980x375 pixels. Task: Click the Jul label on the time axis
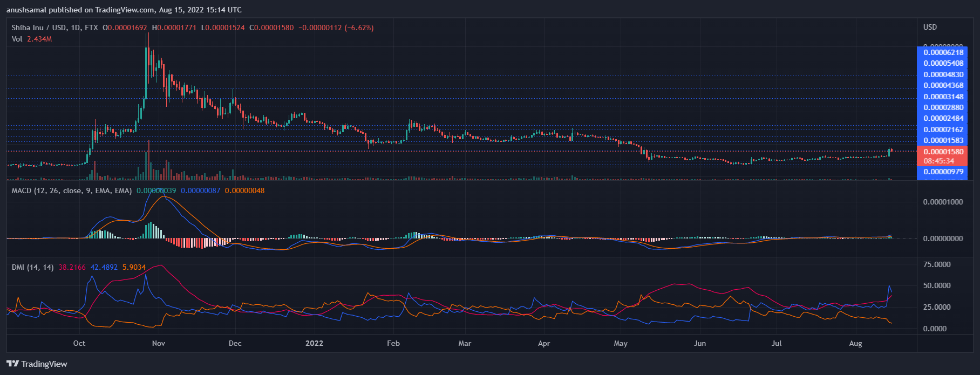click(x=777, y=343)
